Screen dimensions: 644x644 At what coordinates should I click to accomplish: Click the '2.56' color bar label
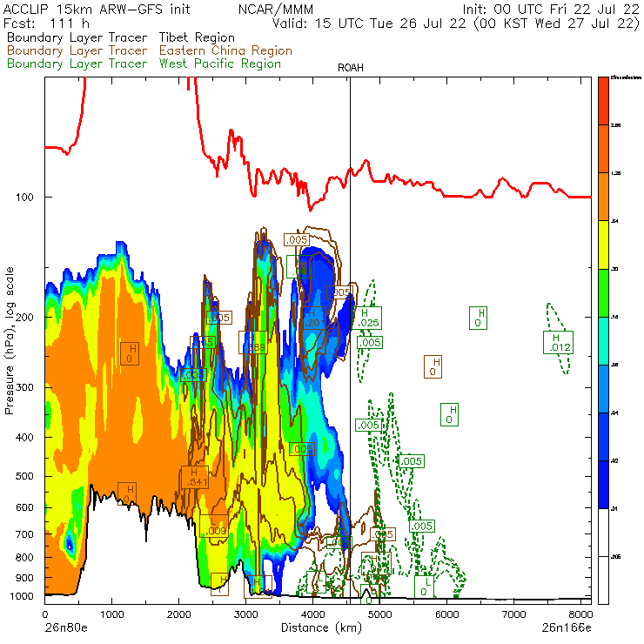(615, 125)
